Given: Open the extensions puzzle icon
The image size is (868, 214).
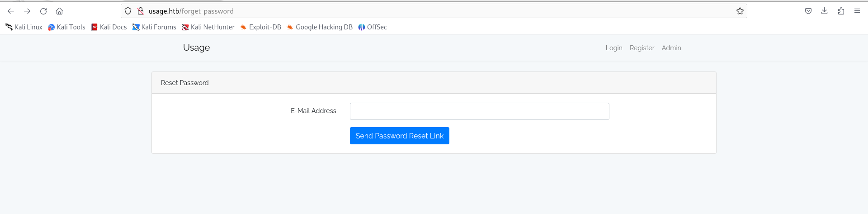Looking at the screenshot, I should (x=841, y=11).
